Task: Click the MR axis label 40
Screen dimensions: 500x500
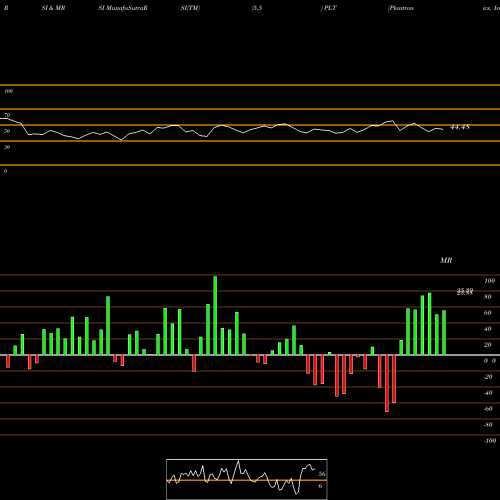Action: pyautogui.click(x=488, y=329)
